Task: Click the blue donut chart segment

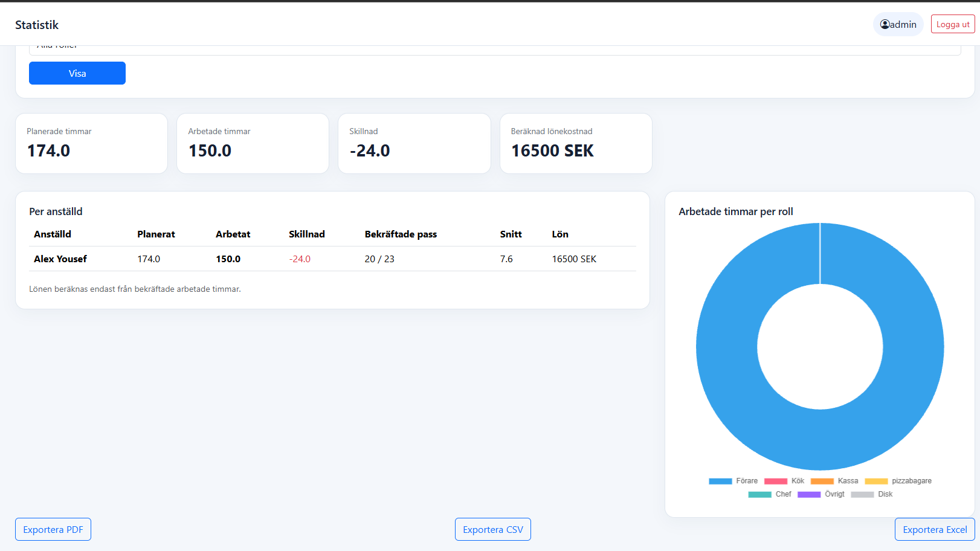Action: [x=906, y=347]
